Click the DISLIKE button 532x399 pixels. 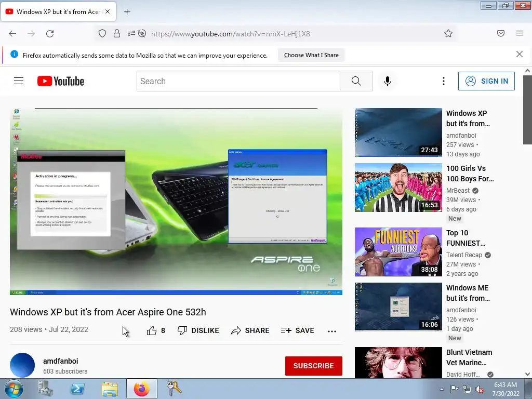(198, 330)
